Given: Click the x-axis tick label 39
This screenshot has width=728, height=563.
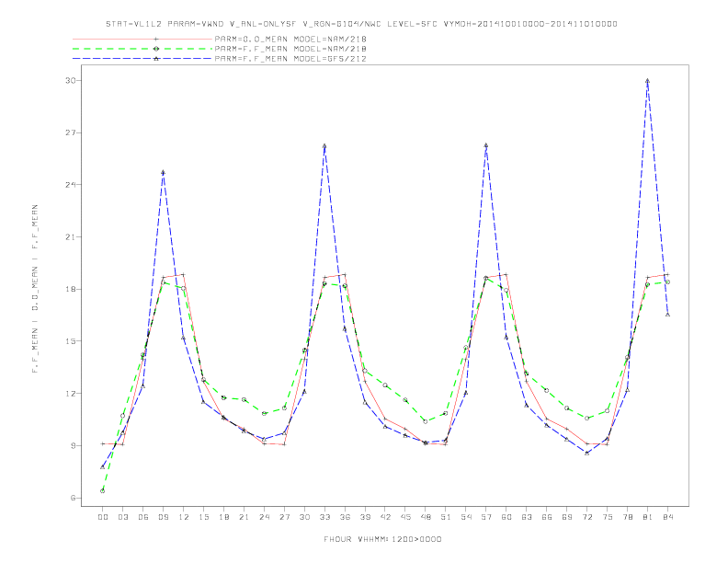Looking at the screenshot, I should 365,517.
